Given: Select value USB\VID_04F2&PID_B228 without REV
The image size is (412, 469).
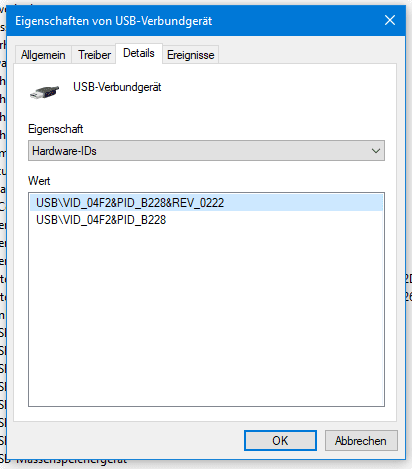Looking at the screenshot, I should tap(206, 220).
